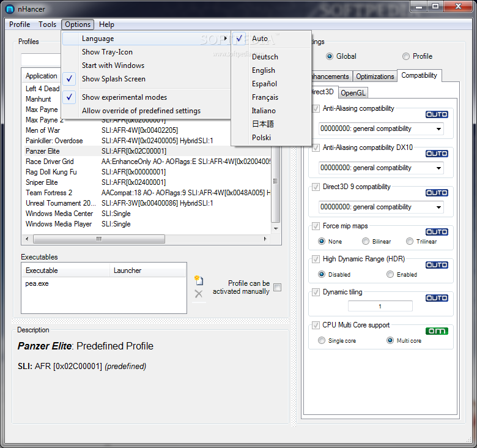Open the Help menu
477x448 pixels.
click(106, 24)
